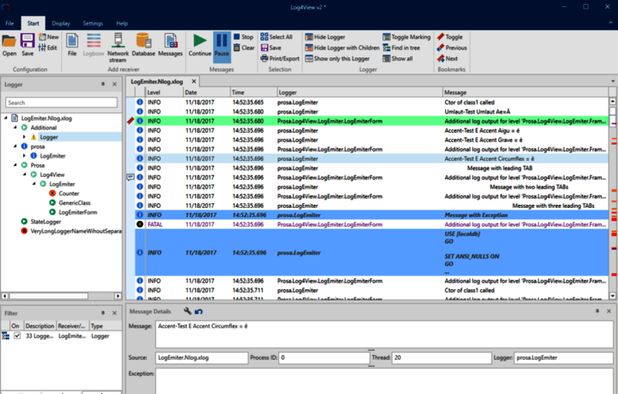Screen dimensions: 618x394
Task: Close the Logger panel
Action: click(x=115, y=84)
